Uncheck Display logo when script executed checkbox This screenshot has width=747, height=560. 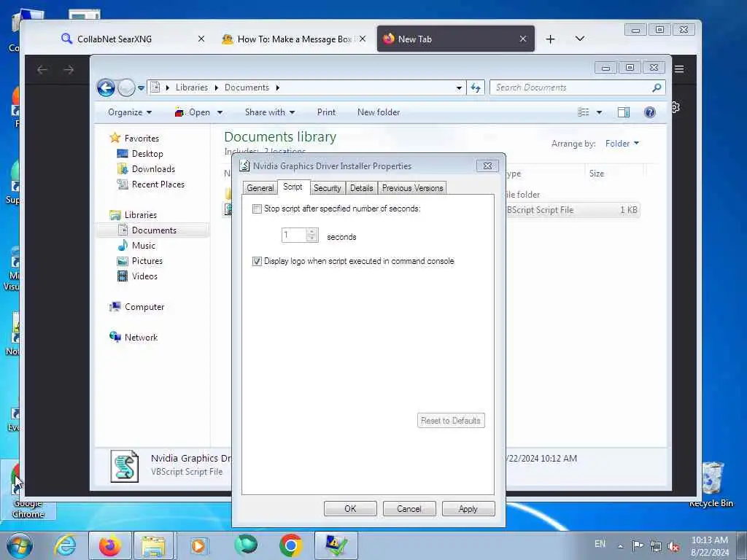[257, 261]
